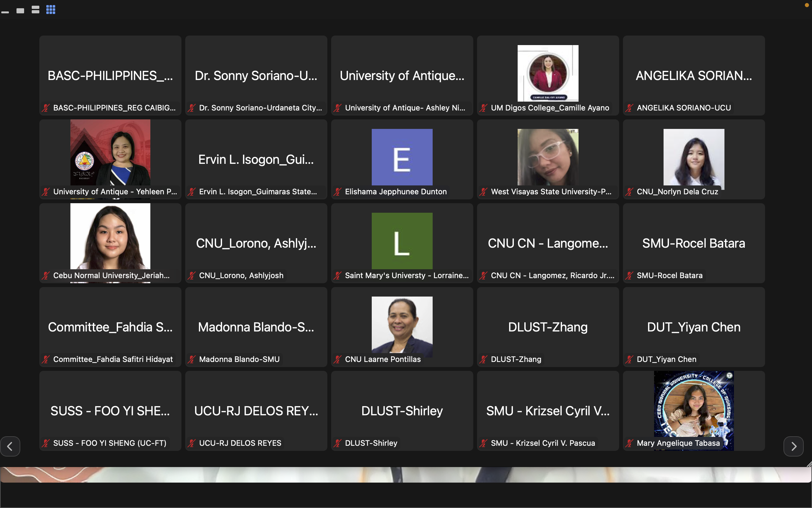Click the orange recording indicator dot
The width and height of the screenshot is (812, 508).
807,5
